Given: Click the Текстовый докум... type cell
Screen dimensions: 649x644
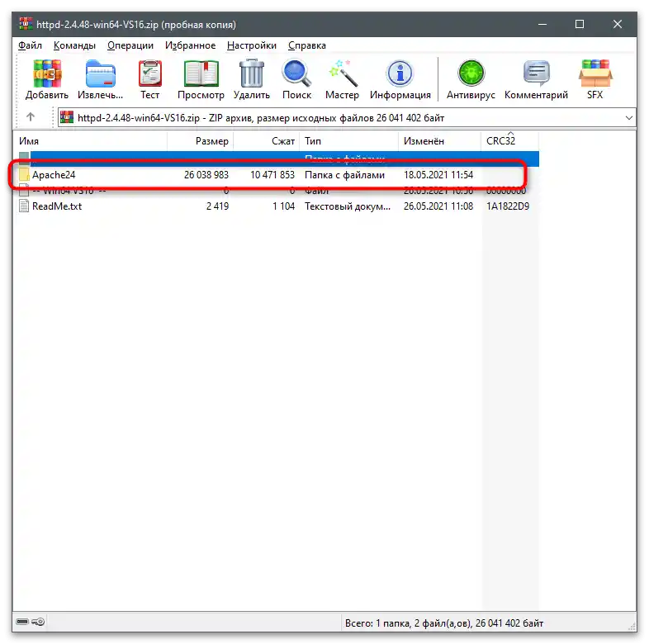Looking at the screenshot, I should tap(348, 206).
